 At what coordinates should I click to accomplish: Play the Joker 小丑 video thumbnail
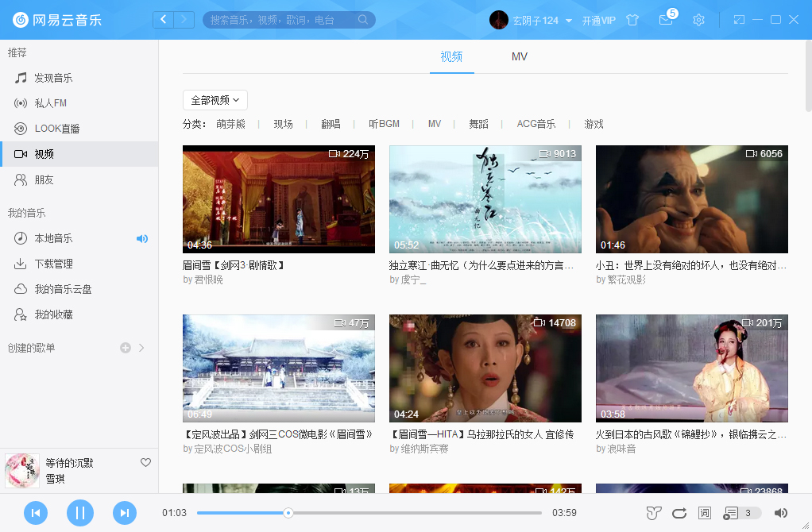pyautogui.click(x=690, y=199)
